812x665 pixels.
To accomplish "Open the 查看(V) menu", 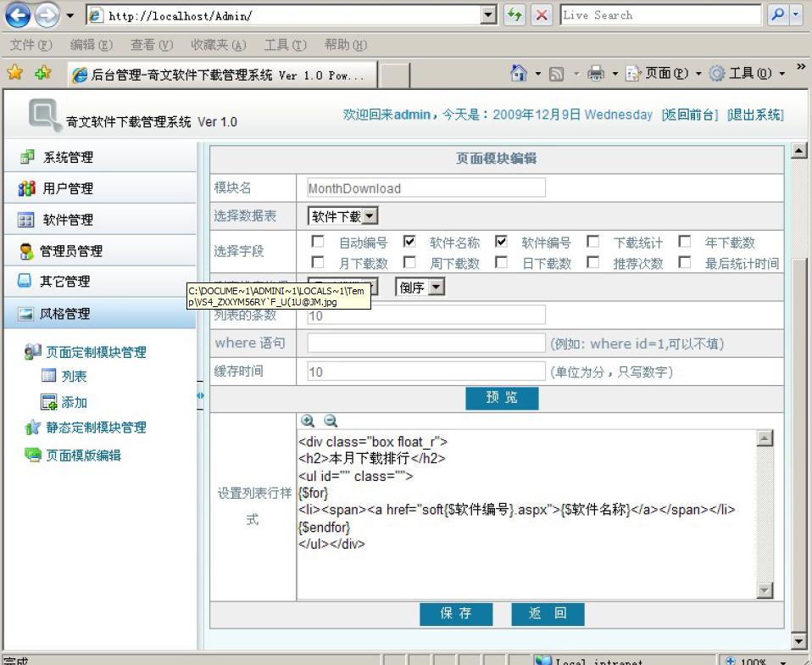I will [x=152, y=45].
